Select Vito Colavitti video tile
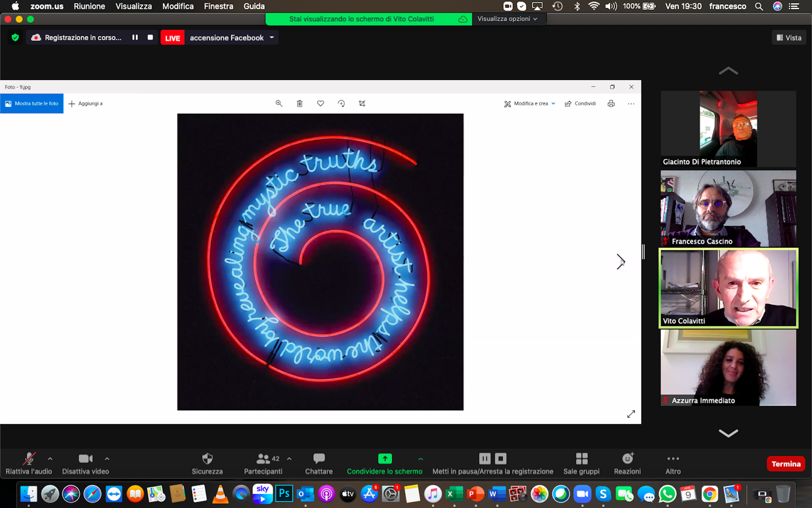The width and height of the screenshot is (812, 508). point(728,288)
